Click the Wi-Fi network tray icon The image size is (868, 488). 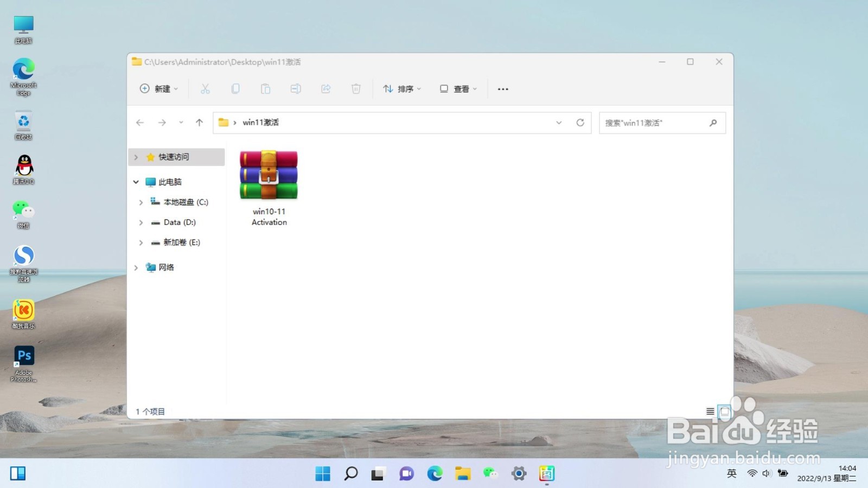752,473
